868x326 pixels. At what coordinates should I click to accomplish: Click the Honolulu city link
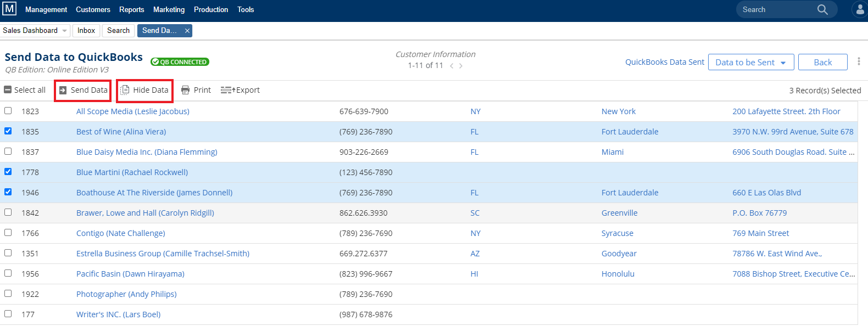[618, 274]
